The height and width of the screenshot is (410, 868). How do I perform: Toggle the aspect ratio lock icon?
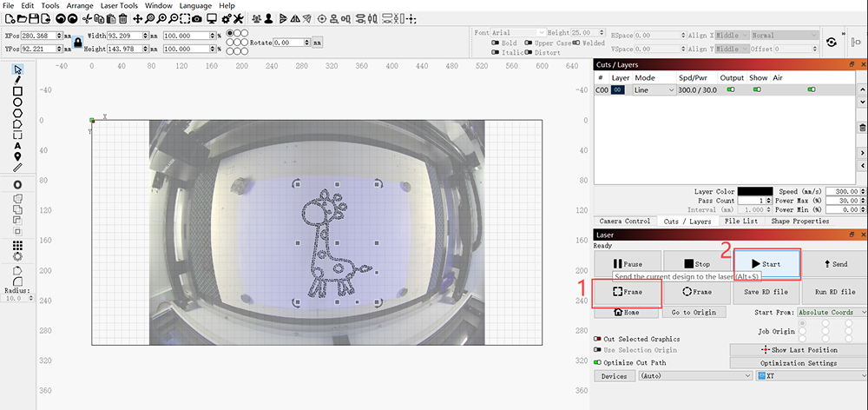(78, 43)
